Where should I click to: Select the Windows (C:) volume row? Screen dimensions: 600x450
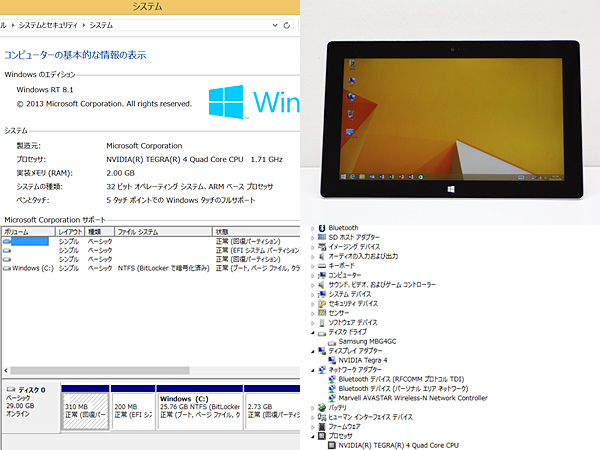pyautogui.click(x=151, y=268)
